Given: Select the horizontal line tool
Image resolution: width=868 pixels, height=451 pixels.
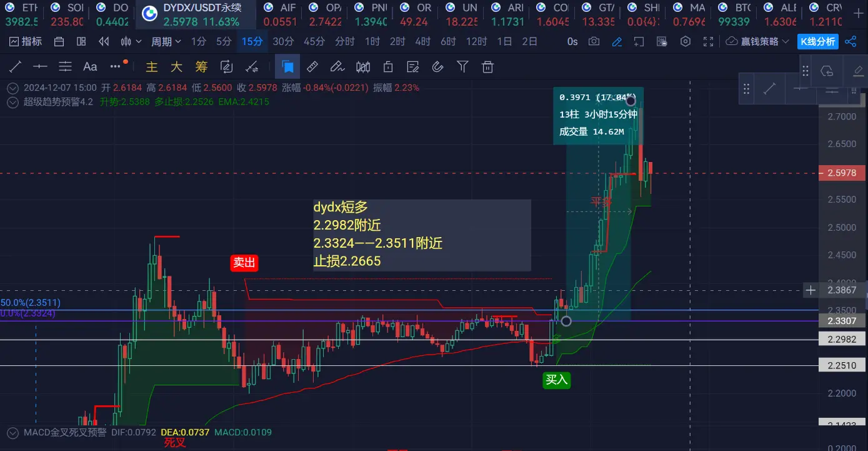Looking at the screenshot, I should [41, 66].
